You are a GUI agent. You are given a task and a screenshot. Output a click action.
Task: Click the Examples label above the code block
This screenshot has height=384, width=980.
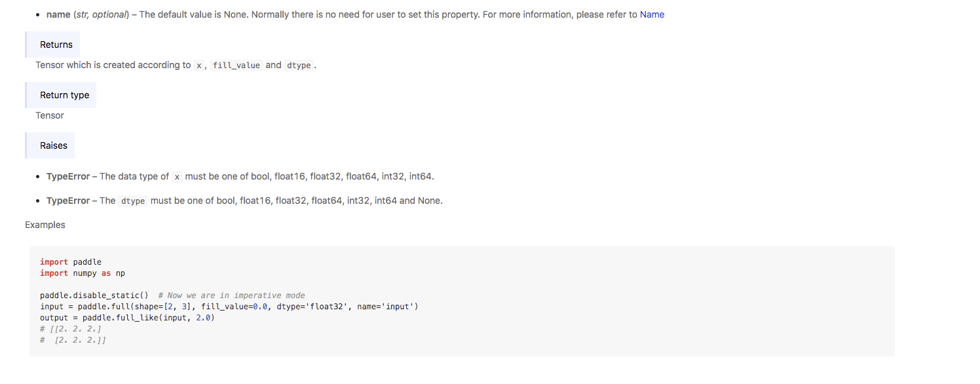tap(45, 225)
